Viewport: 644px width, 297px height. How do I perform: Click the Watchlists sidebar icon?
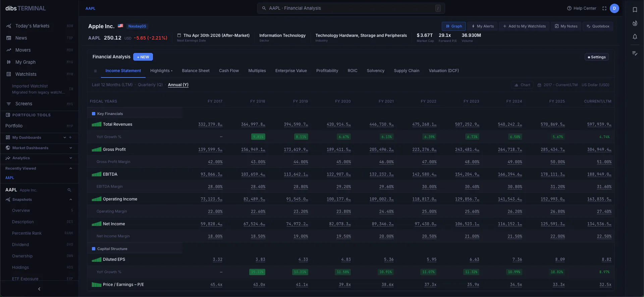coord(9,74)
